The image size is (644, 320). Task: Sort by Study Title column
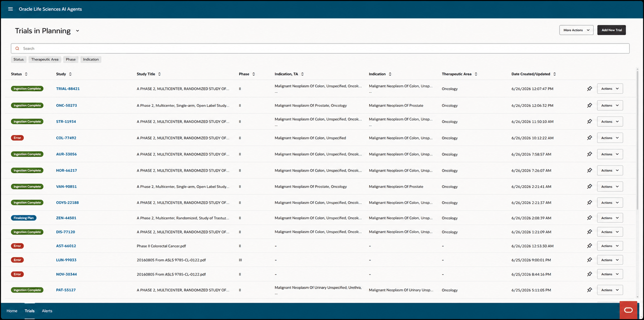point(159,74)
